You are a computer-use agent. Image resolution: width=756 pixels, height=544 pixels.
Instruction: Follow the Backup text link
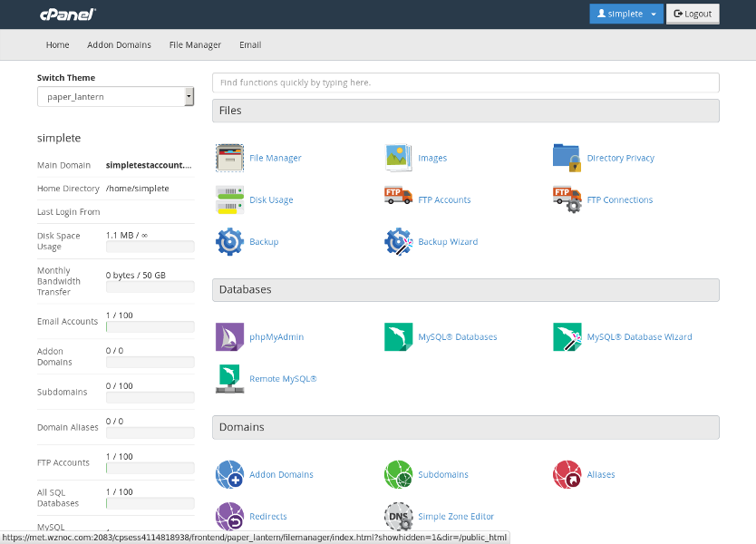[x=264, y=241]
